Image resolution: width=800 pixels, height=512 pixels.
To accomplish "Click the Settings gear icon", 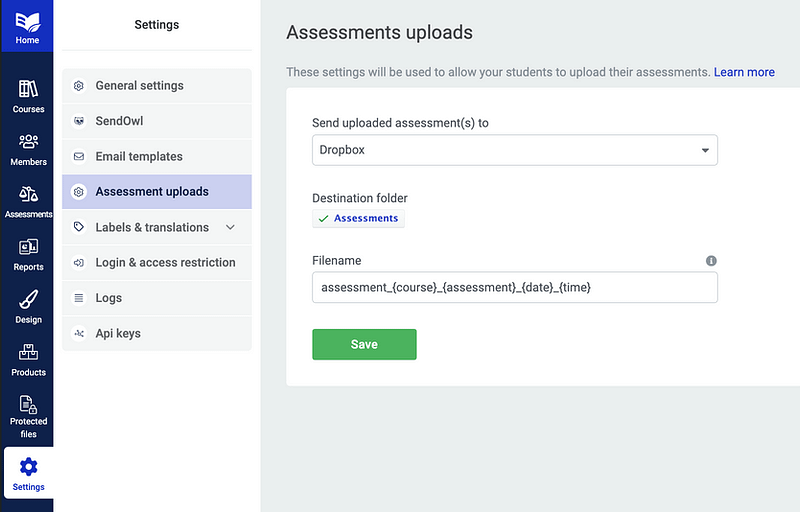I will tap(28, 466).
